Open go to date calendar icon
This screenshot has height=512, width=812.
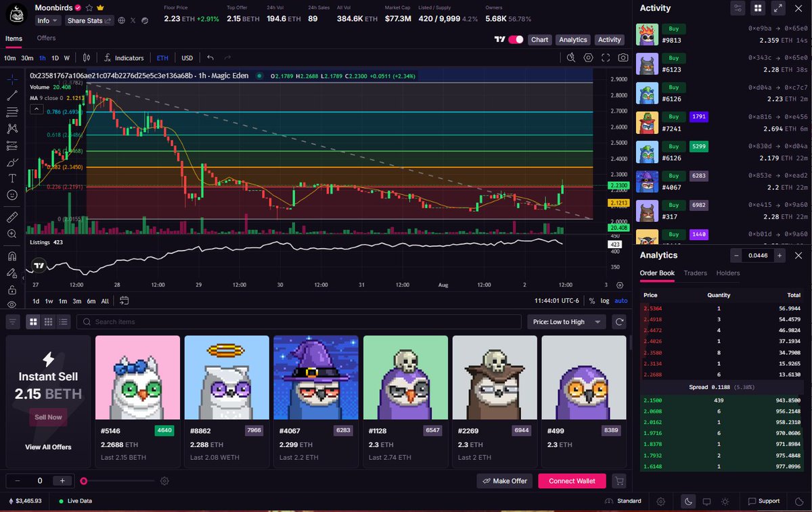pyautogui.click(x=125, y=301)
